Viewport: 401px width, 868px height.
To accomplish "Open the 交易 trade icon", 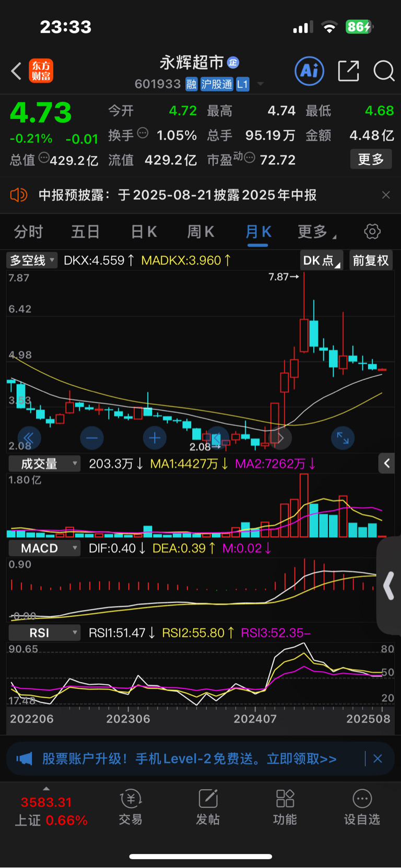I will click(131, 807).
